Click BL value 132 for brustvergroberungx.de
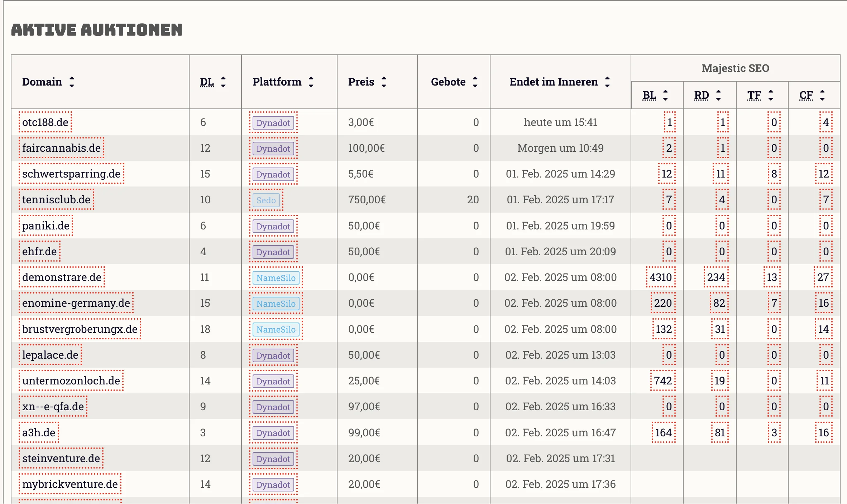The height and width of the screenshot is (504, 847). [x=664, y=329]
